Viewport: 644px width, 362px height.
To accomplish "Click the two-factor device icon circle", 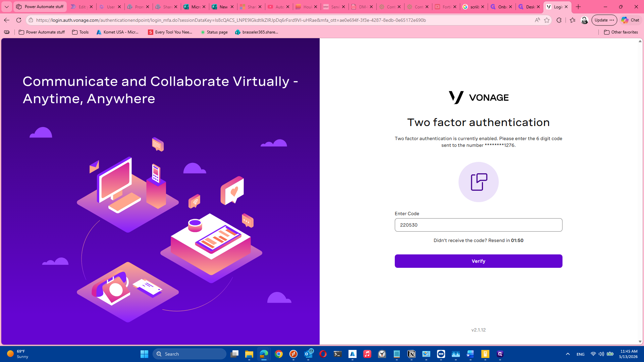I will tap(479, 182).
